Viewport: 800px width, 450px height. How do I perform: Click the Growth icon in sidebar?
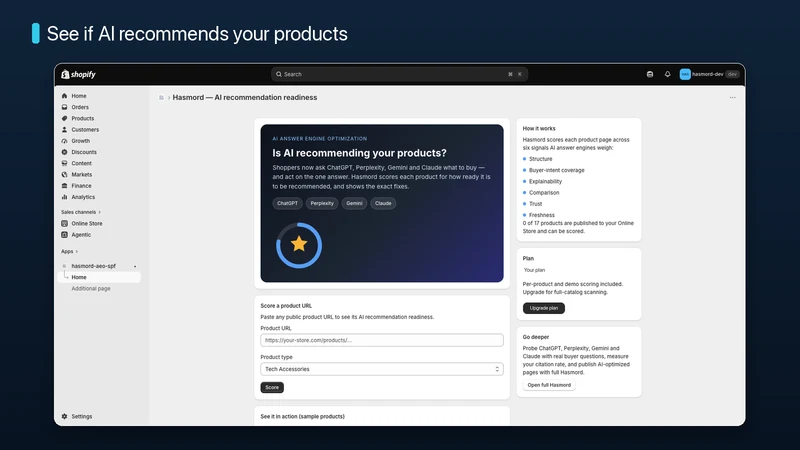[64, 141]
